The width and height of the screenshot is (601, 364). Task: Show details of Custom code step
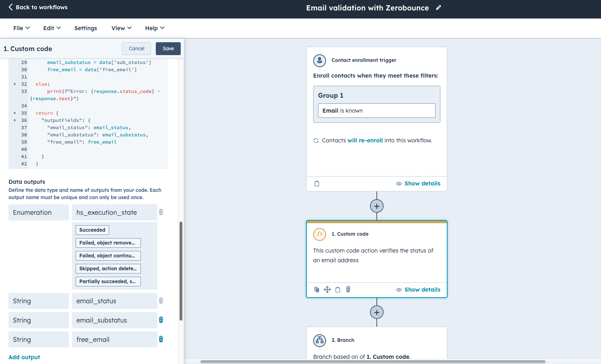[422, 290]
